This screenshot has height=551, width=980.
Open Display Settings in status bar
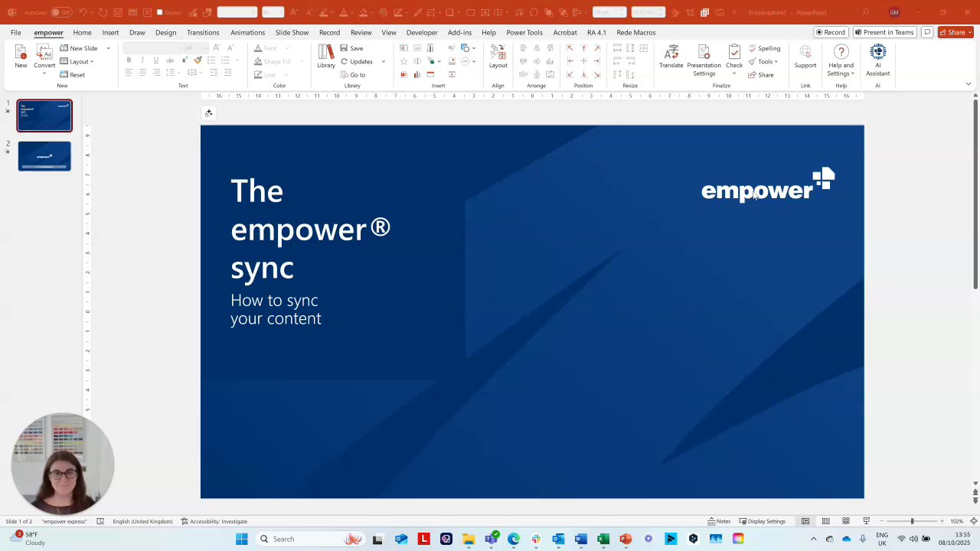coord(763,521)
